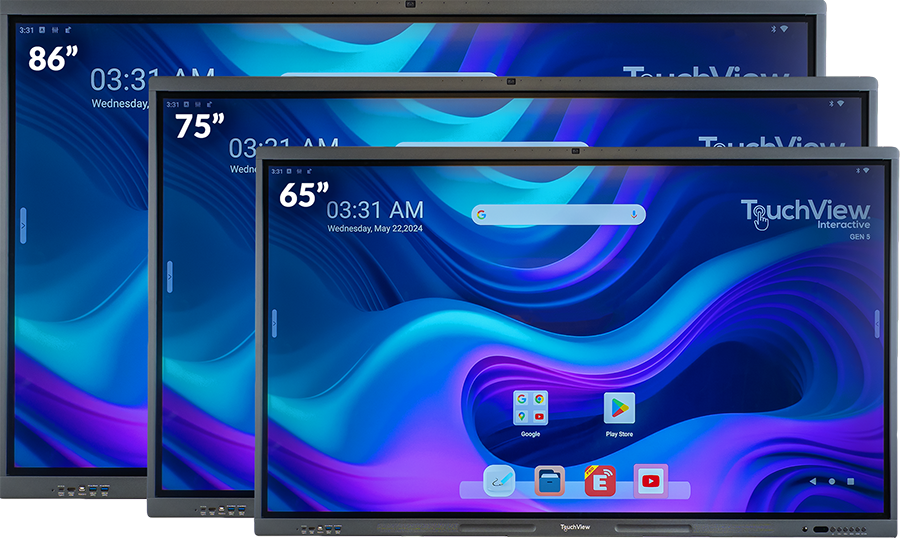Expand the left side handle on 75" screen

tap(169, 277)
